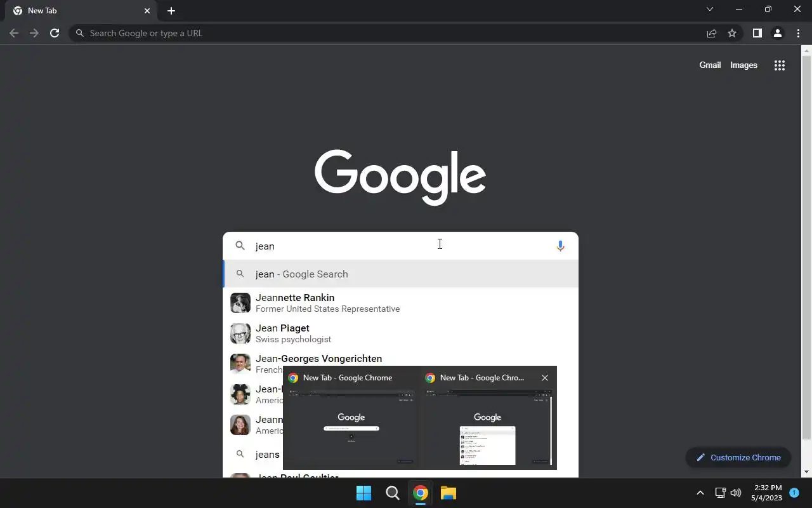
Task: Click the search magnifier in search box
Action: coord(240,246)
